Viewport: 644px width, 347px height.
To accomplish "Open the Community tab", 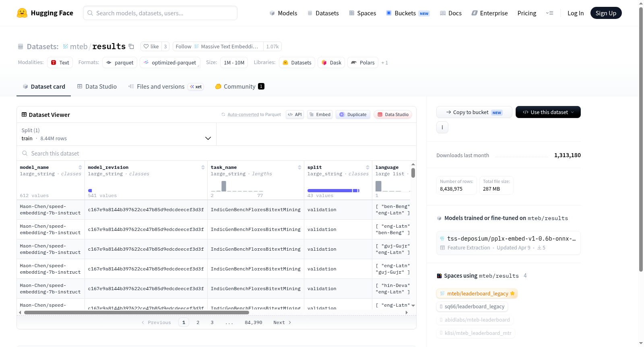I will (x=239, y=86).
